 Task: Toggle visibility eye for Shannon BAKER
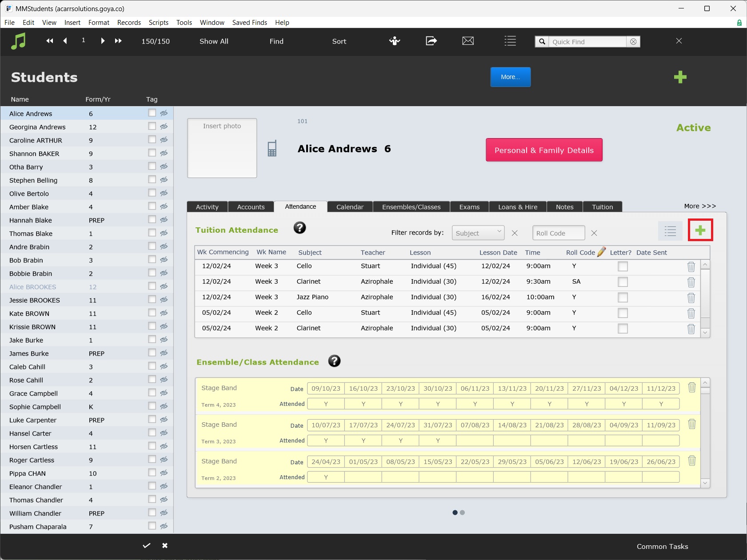click(x=164, y=153)
